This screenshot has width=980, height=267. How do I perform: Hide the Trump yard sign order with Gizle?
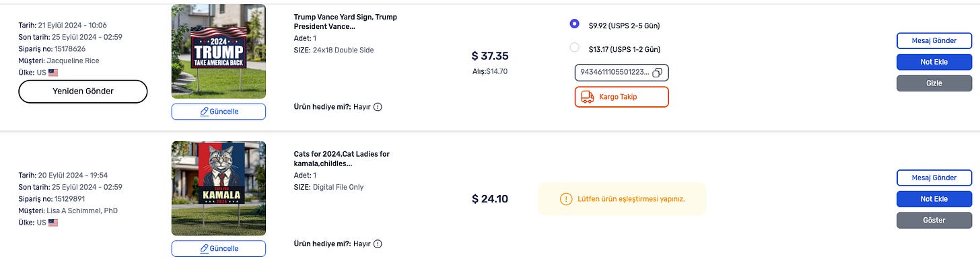[x=934, y=83]
